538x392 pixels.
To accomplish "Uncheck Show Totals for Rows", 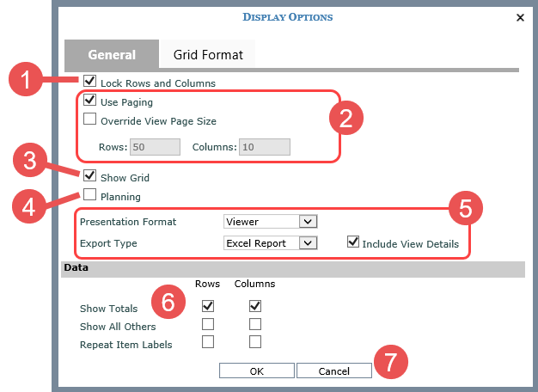I will tap(207, 306).
